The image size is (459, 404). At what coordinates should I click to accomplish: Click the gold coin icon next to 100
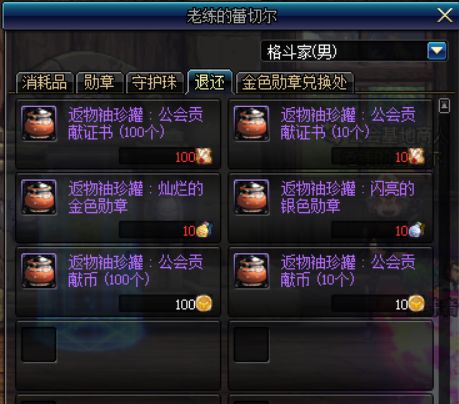pos(204,303)
